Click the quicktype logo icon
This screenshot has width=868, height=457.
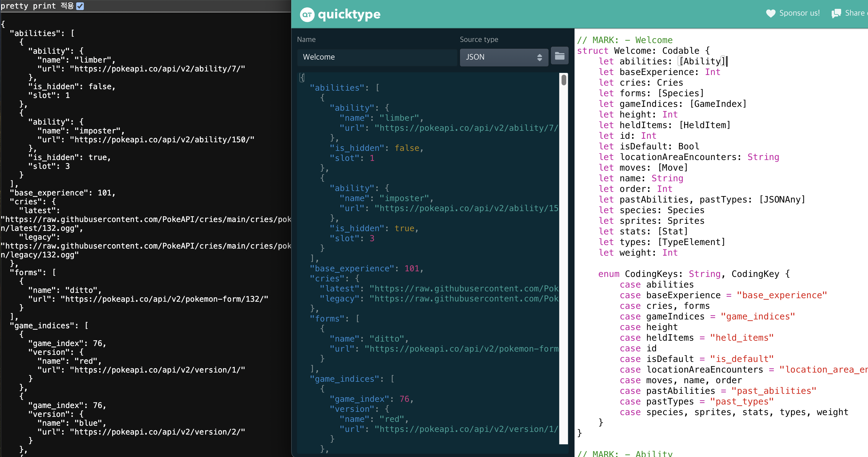tap(307, 14)
